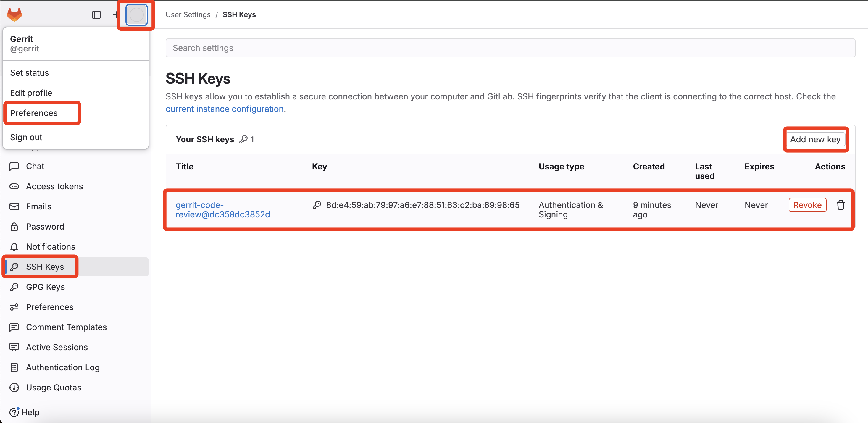Open the user avatar dropdown
The height and width of the screenshot is (423, 868).
point(136,15)
